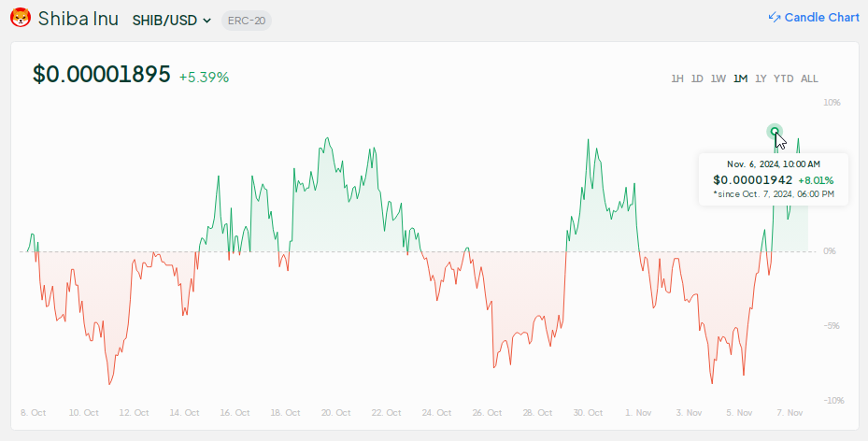Click the 7. Nov axis label
Image resolution: width=868 pixels, height=441 pixels.
pyautogui.click(x=790, y=412)
